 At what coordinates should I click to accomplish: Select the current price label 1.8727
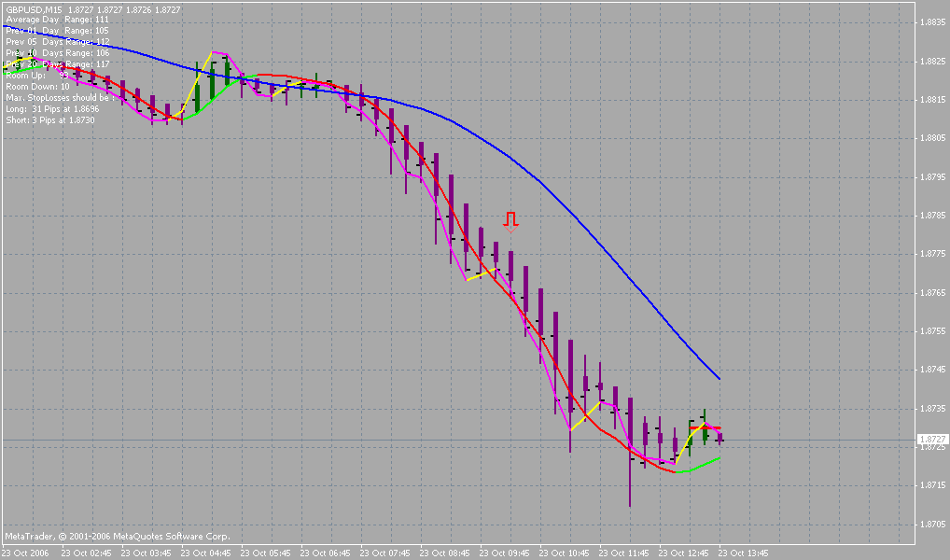932,440
